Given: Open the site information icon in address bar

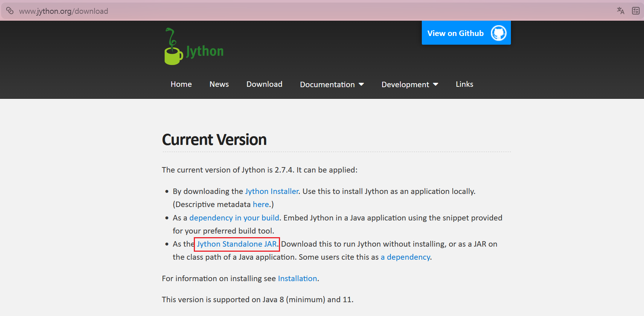Looking at the screenshot, I should (x=10, y=11).
